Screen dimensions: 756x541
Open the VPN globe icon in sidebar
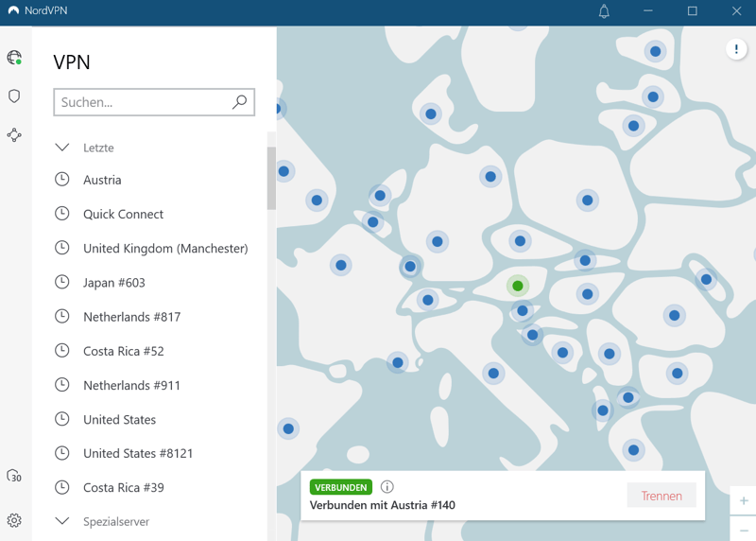14,58
